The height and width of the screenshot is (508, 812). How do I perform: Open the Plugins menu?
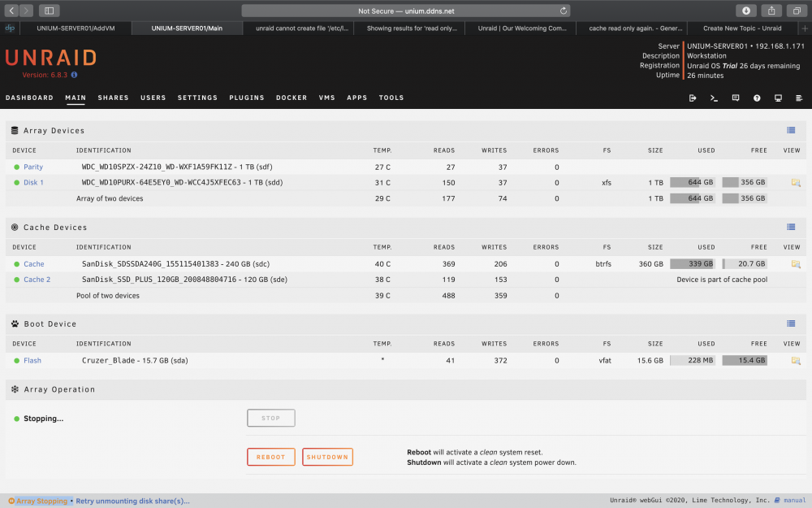coord(247,98)
